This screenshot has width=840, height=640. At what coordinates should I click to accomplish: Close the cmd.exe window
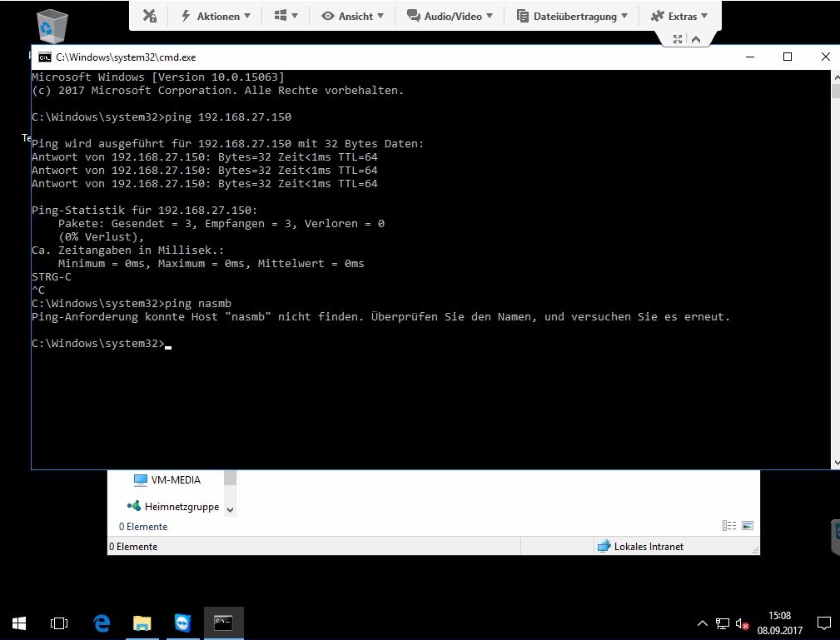point(826,57)
